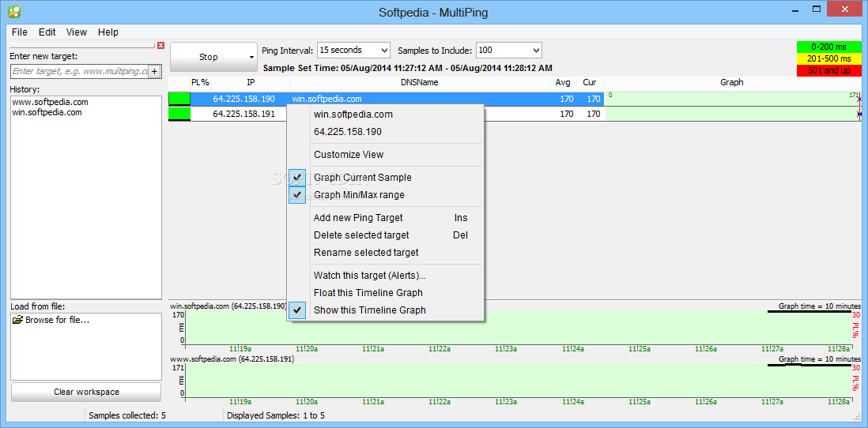
Task: Click the yellow 201-500 ms legend swatch
Action: [829, 58]
